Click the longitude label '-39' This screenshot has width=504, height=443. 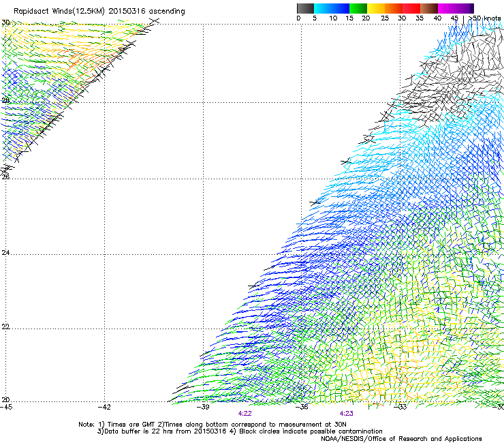point(203,407)
